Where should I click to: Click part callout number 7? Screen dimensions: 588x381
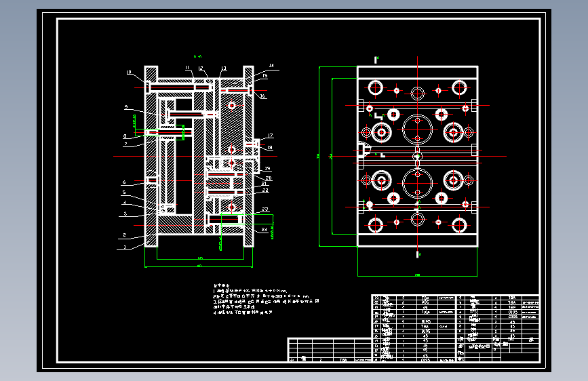(x=125, y=144)
